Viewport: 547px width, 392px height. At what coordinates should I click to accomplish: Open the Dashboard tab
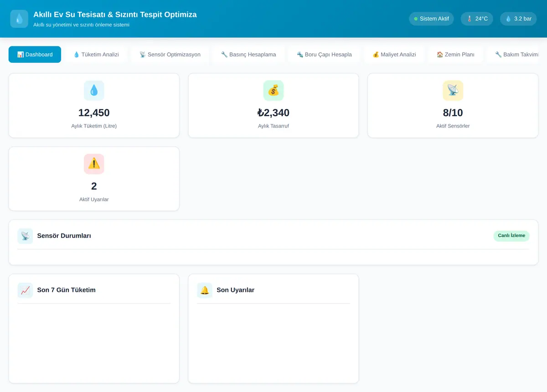(x=35, y=55)
